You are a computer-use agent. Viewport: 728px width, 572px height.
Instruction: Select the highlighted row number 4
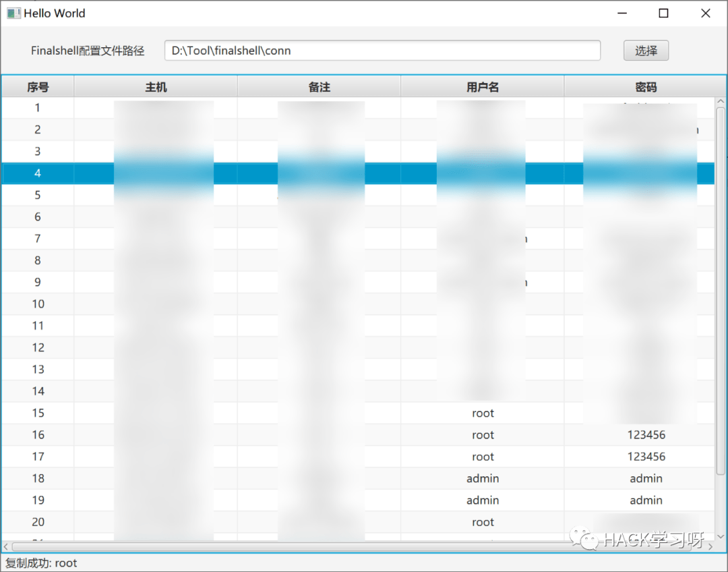[x=38, y=173]
